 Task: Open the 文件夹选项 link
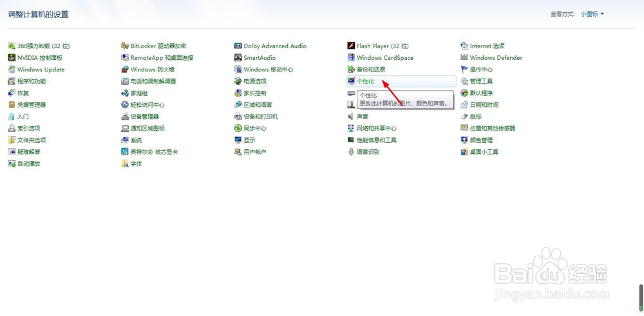click(32, 140)
